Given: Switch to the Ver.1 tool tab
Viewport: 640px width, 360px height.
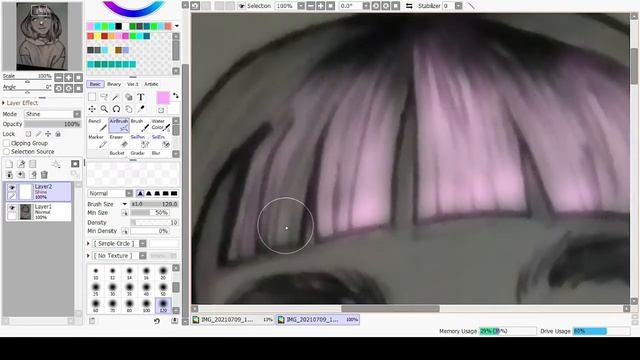Looking at the screenshot, I should 133,84.
